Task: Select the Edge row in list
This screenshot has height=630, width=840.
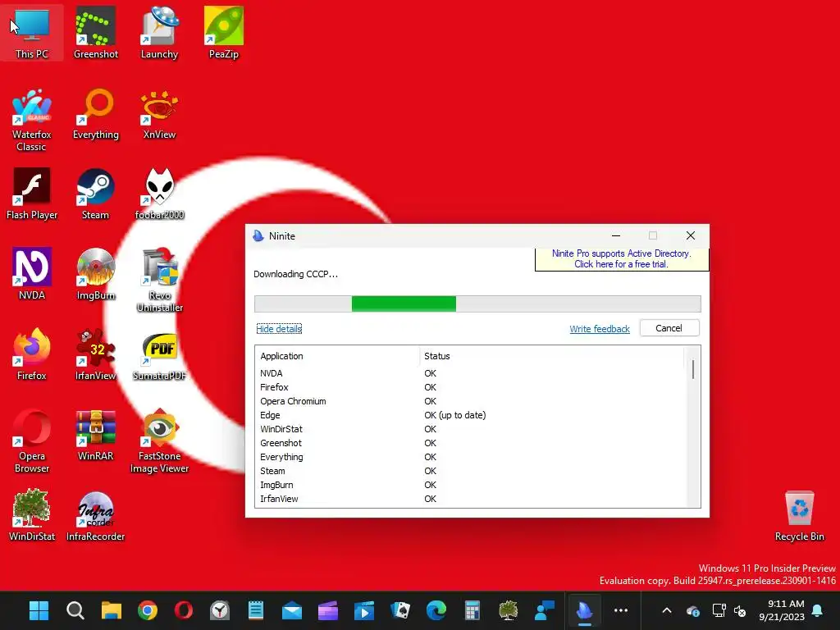Action: coord(472,415)
